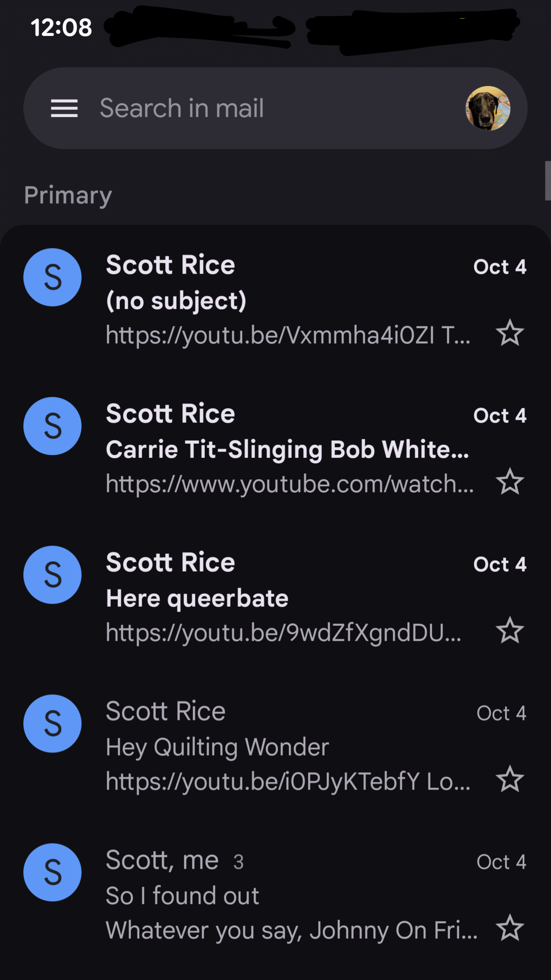Click the scrollbar handle on right edge
Viewport: 551px width, 980px height.
tap(548, 181)
